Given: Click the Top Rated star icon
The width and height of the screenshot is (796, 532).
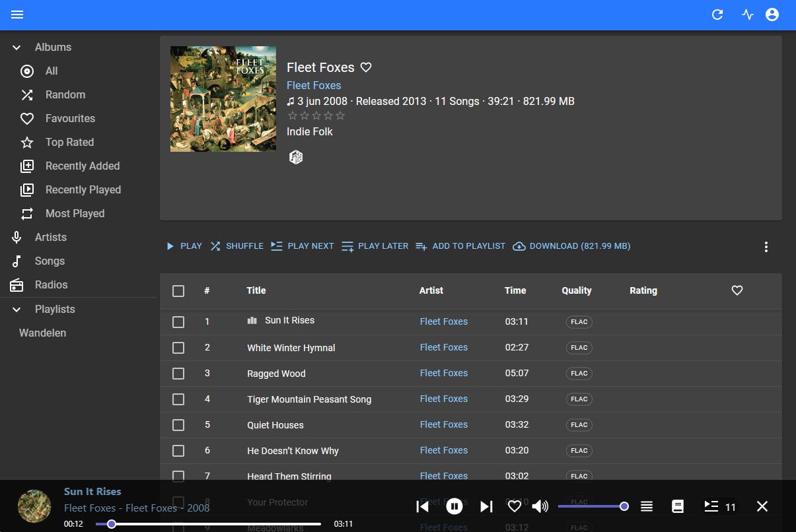Looking at the screenshot, I should coord(27,143).
